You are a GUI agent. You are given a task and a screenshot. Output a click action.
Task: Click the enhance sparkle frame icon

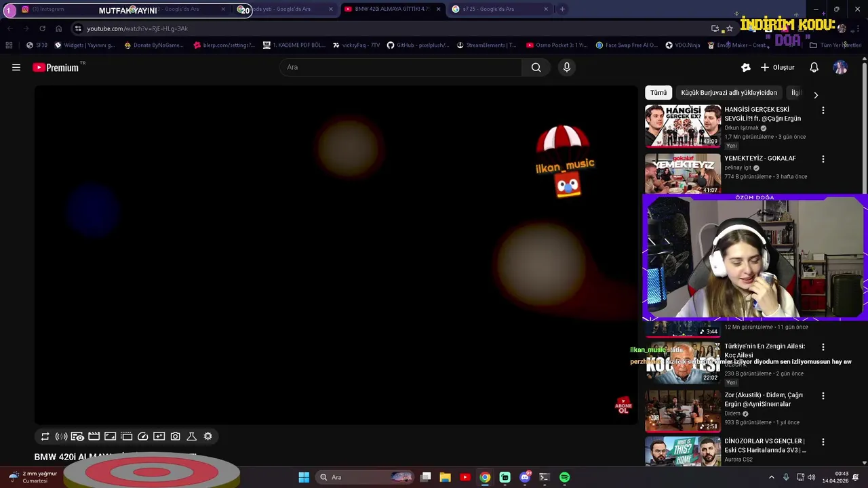click(x=159, y=436)
